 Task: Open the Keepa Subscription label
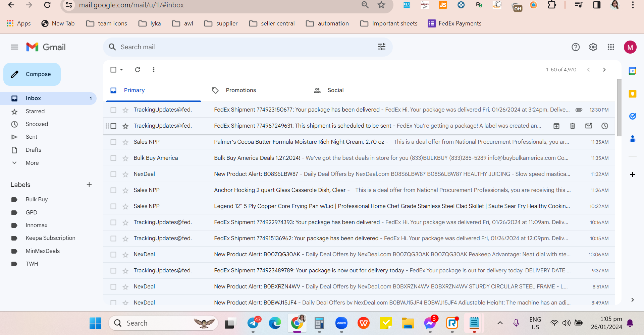(50, 238)
